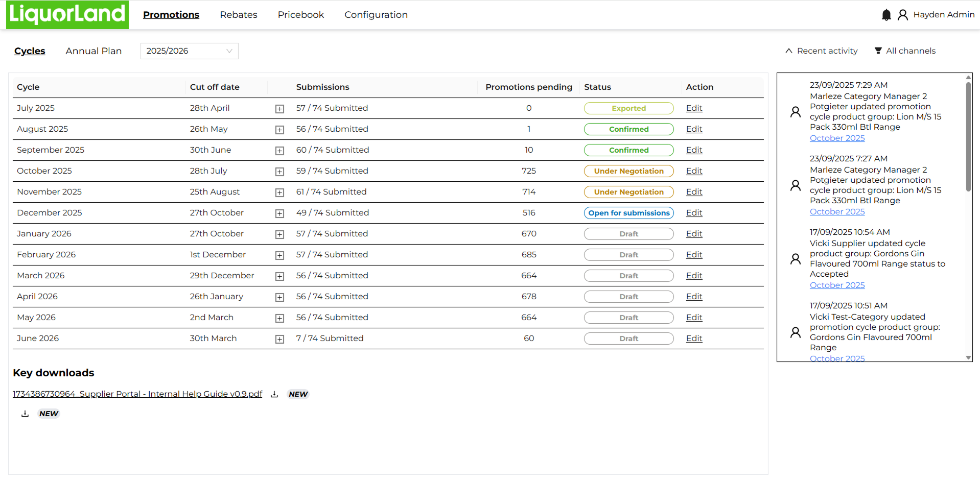Click the download icon below the help guide
This screenshot has width=980, height=482.
click(25, 414)
